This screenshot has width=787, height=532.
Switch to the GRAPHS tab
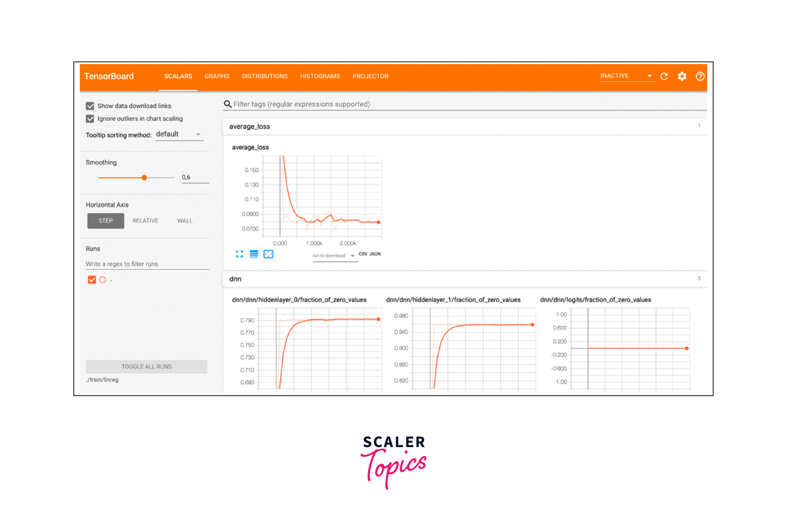(217, 76)
